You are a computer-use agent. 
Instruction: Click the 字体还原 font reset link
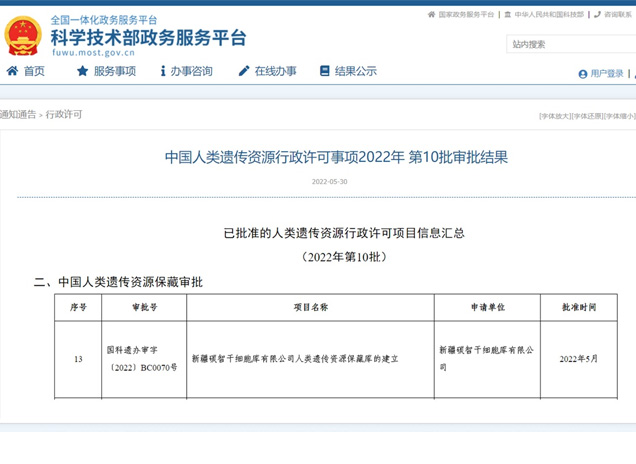587,116
